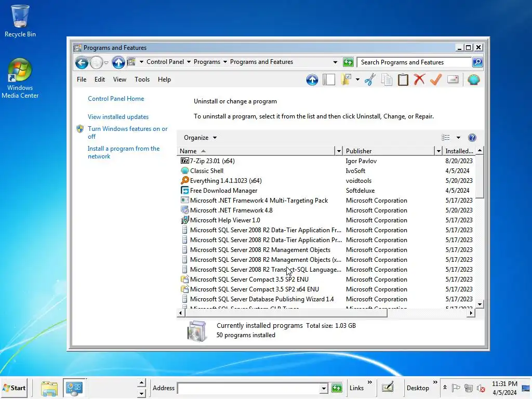Click the magnifier search button
532x399 pixels.
click(477, 62)
